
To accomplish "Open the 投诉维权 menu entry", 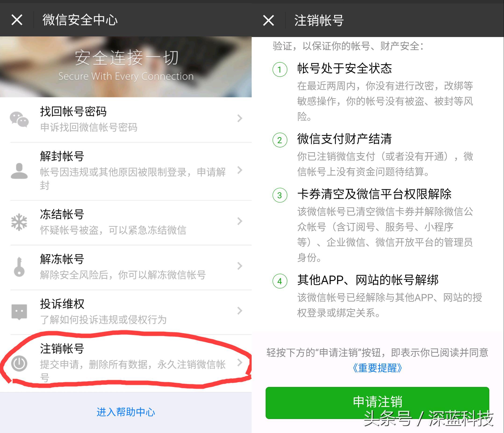I will (126, 312).
